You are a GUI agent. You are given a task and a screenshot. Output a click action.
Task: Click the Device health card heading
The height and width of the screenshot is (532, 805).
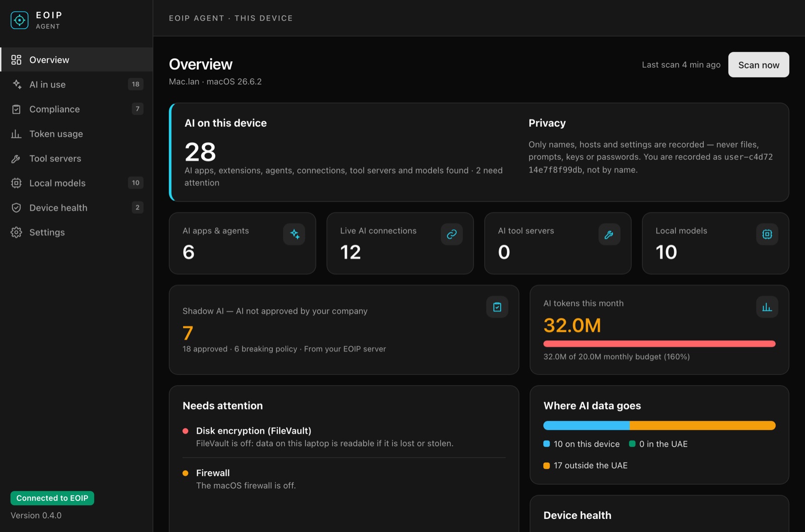577,515
